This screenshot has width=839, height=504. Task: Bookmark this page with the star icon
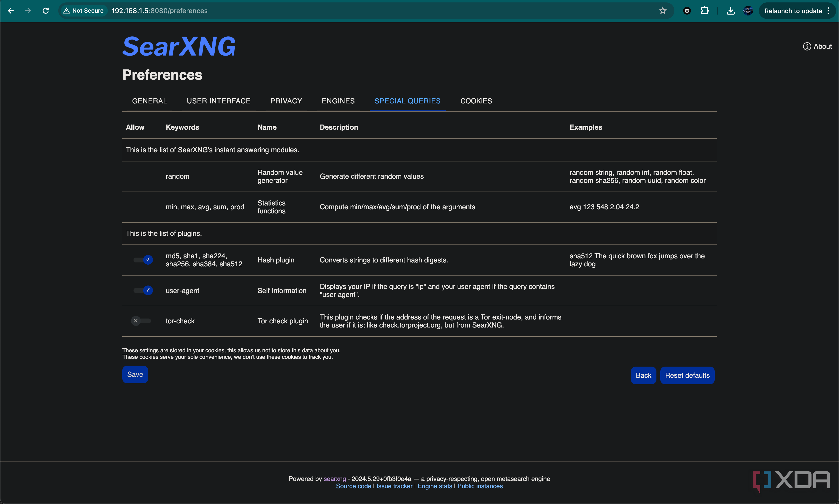[x=663, y=11]
